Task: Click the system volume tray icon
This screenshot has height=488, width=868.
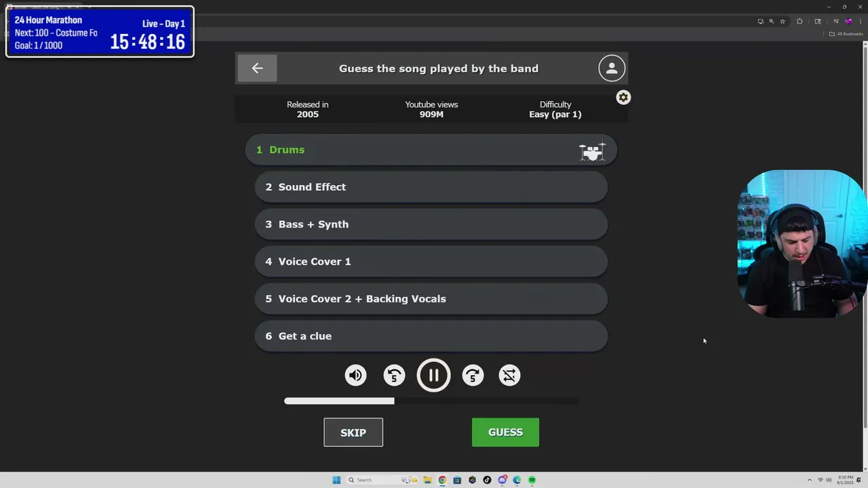Action: (x=829, y=480)
